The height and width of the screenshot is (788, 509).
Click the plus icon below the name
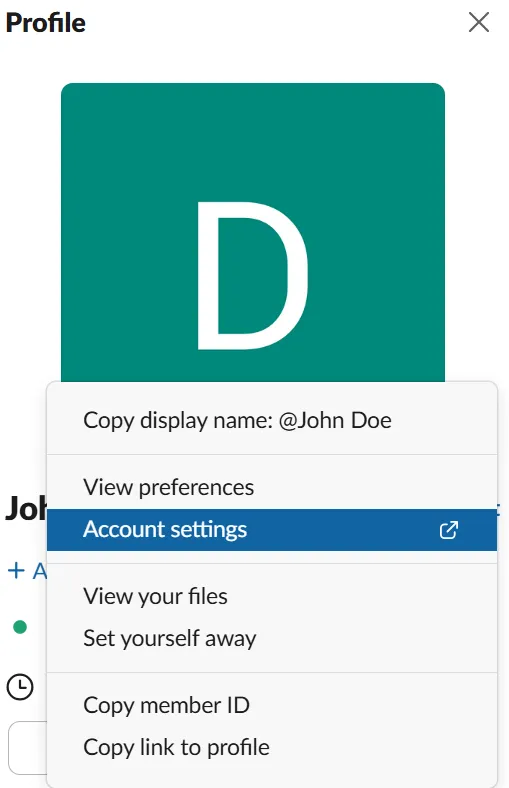tap(16, 570)
